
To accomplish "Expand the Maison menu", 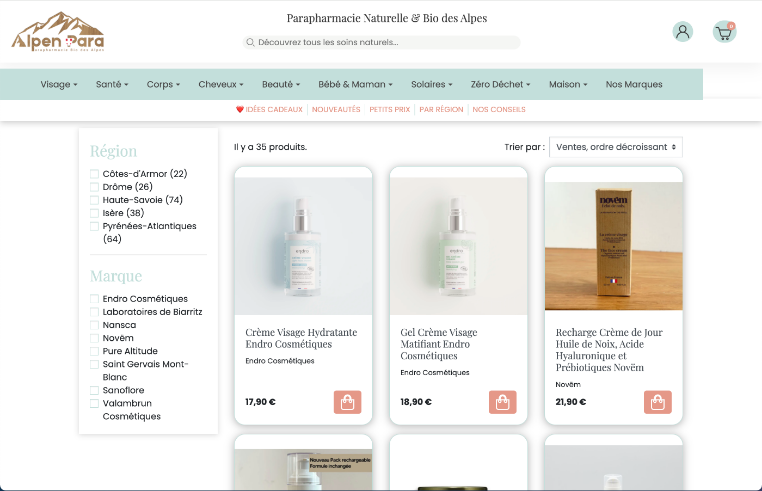I will tap(568, 84).
